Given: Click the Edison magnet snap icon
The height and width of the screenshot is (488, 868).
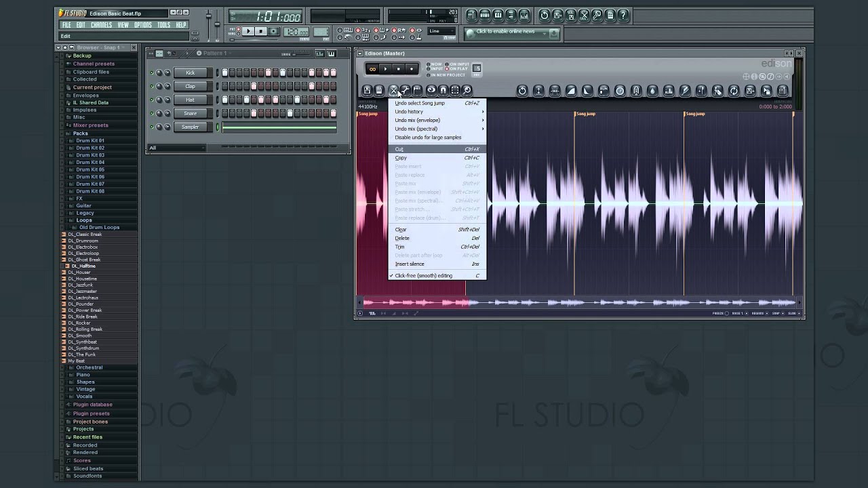Looking at the screenshot, I should click(x=443, y=90).
